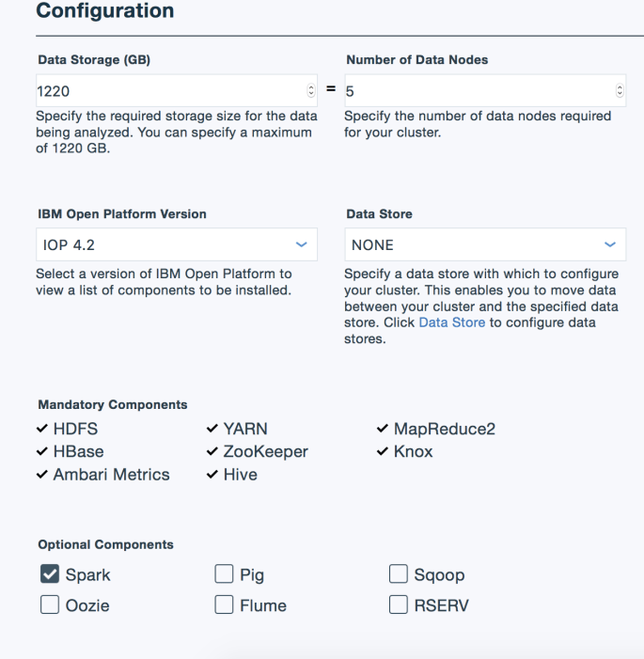Enable the Pig optional component
The width and height of the screenshot is (644, 659).
(224, 574)
